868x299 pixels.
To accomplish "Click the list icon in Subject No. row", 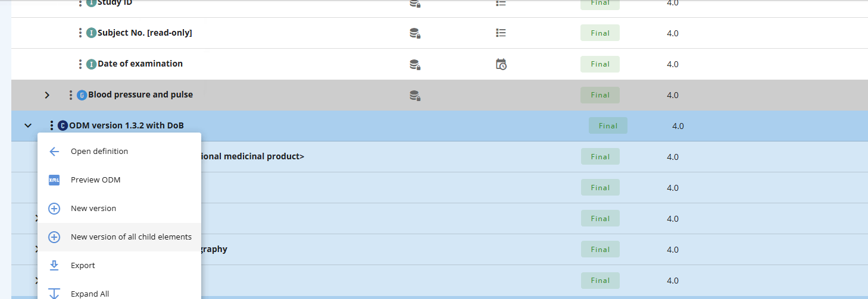I will (501, 33).
